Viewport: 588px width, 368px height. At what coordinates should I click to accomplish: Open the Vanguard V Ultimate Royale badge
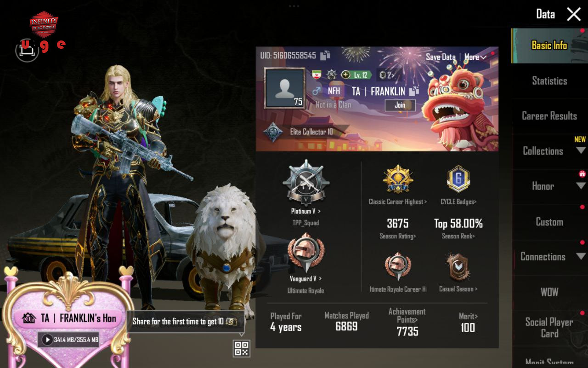tap(306, 253)
